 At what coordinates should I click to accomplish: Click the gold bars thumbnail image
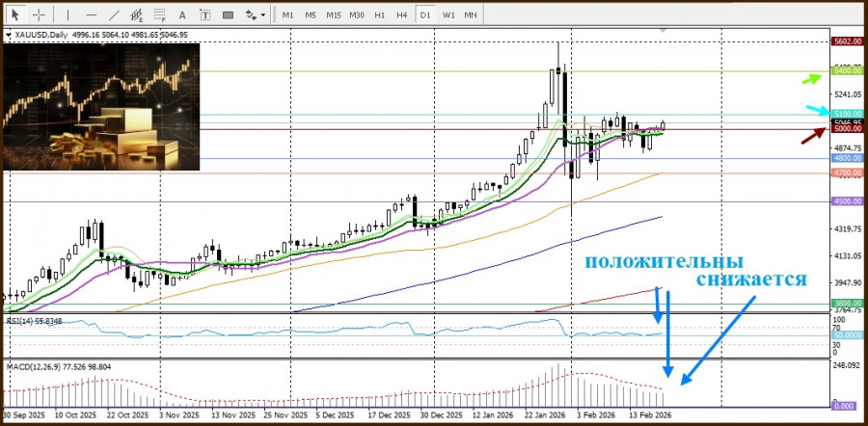(102, 106)
